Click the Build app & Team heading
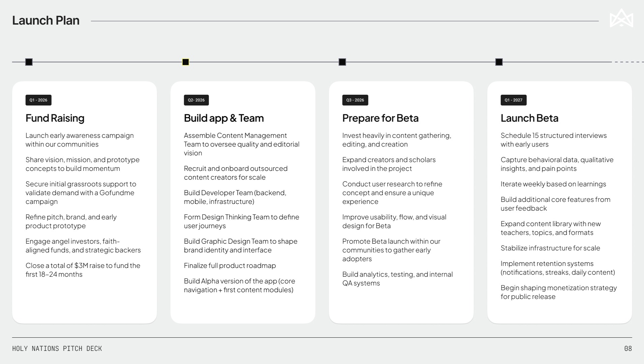The height and width of the screenshot is (364, 644). 224,118
